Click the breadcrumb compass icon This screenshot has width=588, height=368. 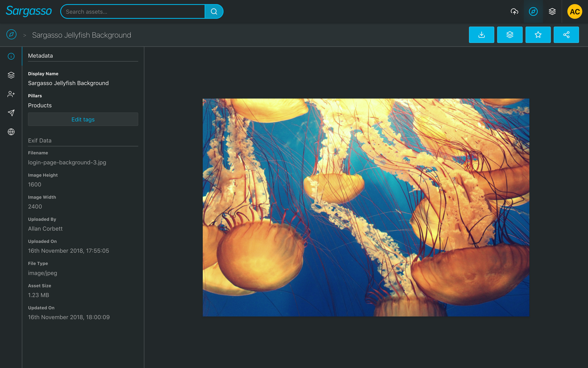(11, 35)
